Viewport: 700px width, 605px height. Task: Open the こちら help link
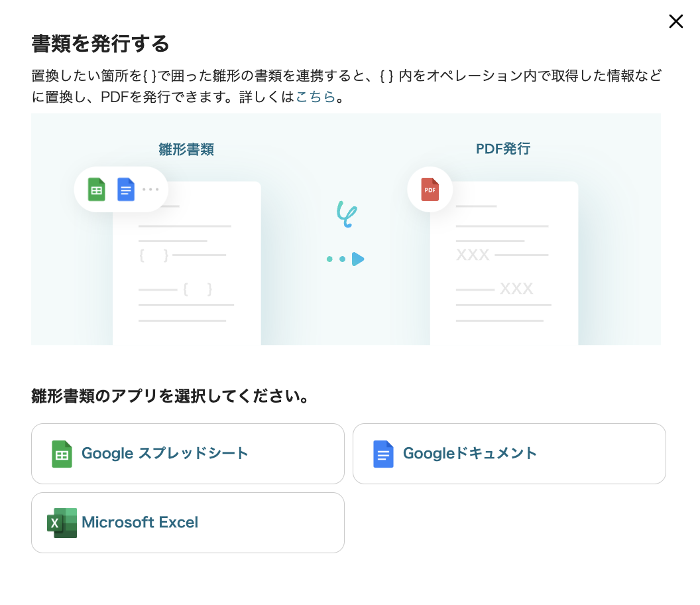pyautogui.click(x=315, y=96)
